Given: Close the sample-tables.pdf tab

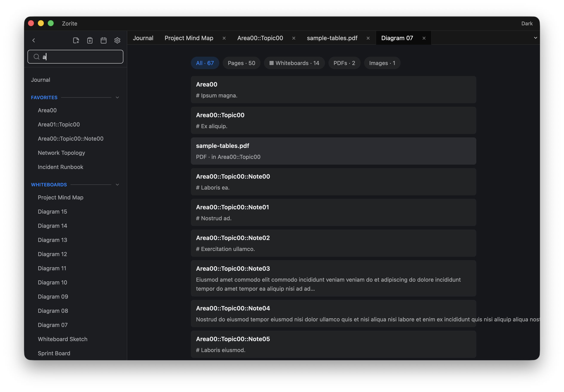Looking at the screenshot, I should [x=368, y=38].
